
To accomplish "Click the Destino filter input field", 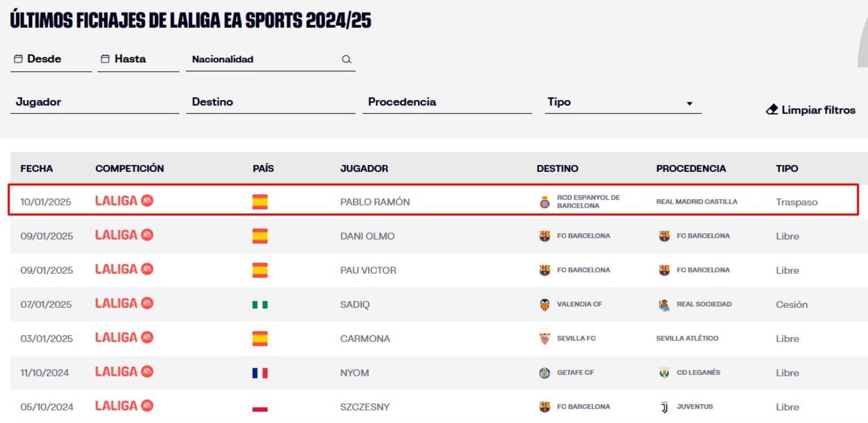I will pyautogui.click(x=271, y=102).
